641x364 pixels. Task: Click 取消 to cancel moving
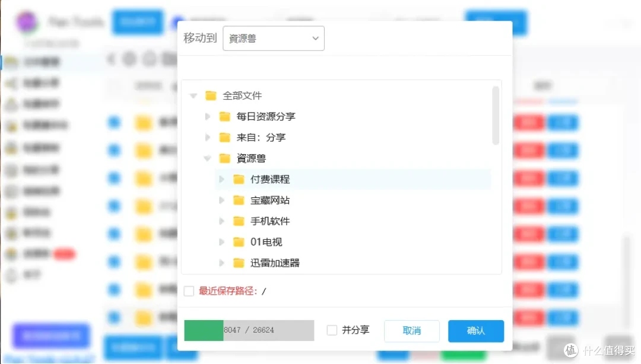tap(412, 331)
